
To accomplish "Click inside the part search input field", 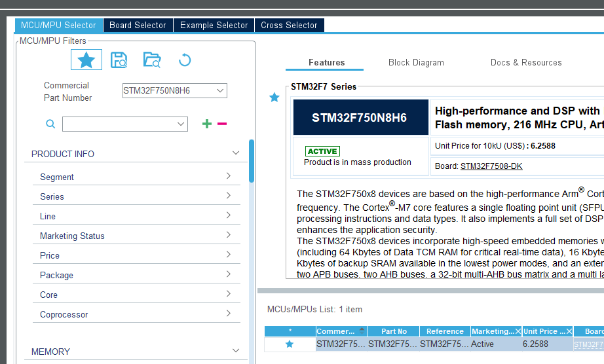I will click(119, 124).
